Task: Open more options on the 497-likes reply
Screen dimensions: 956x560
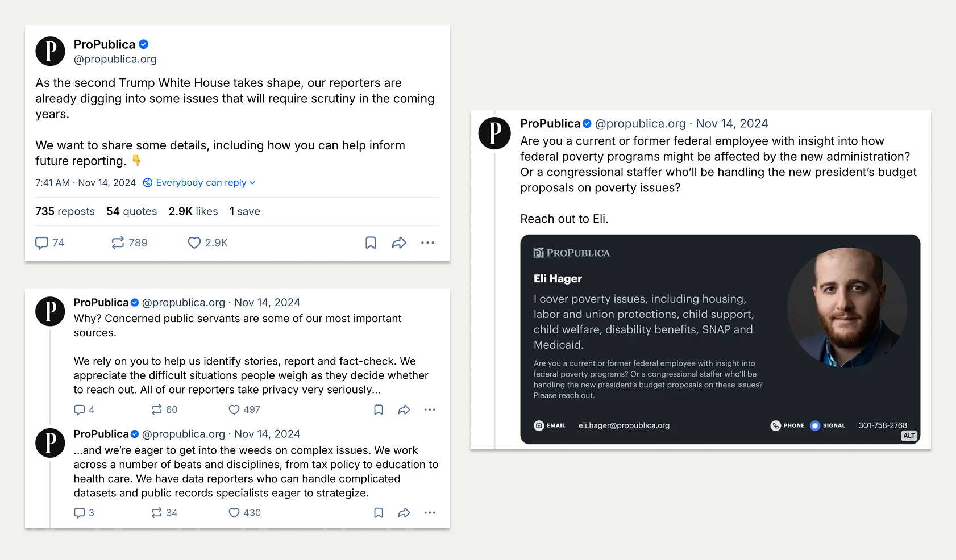Action: tap(430, 409)
